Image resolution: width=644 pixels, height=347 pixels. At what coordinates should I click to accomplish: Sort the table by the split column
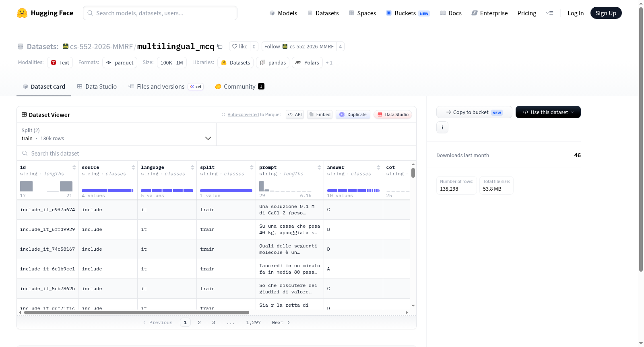point(252,167)
